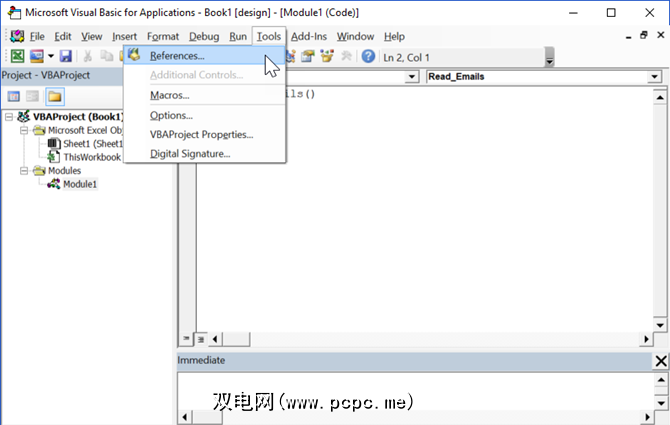Choose Digital Signature... menu entry
Image resolution: width=670 pixels, height=425 pixels.
coord(205,154)
